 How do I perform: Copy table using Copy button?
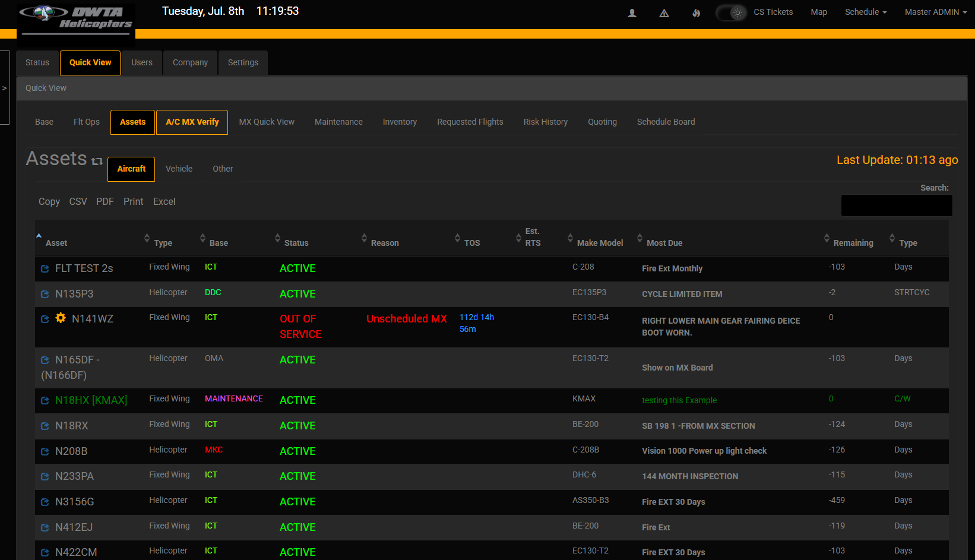pos(49,201)
